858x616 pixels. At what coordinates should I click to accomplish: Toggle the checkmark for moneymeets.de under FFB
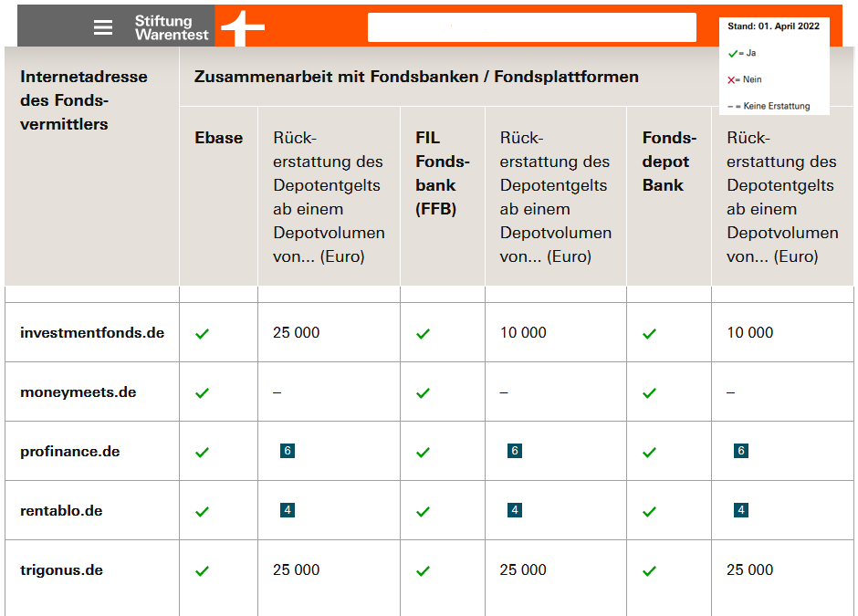(x=423, y=392)
